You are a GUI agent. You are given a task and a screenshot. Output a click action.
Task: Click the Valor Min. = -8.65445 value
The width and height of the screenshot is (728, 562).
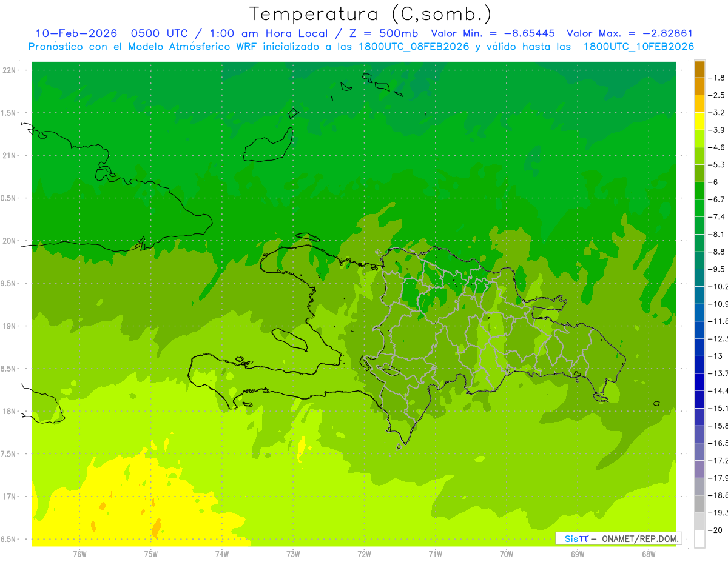click(x=493, y=33)
